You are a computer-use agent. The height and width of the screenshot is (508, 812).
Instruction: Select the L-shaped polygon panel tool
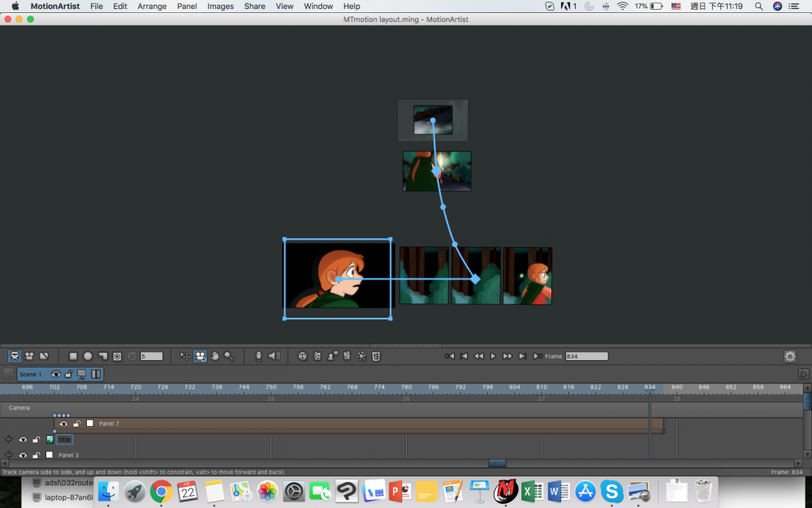click(102, 356)
